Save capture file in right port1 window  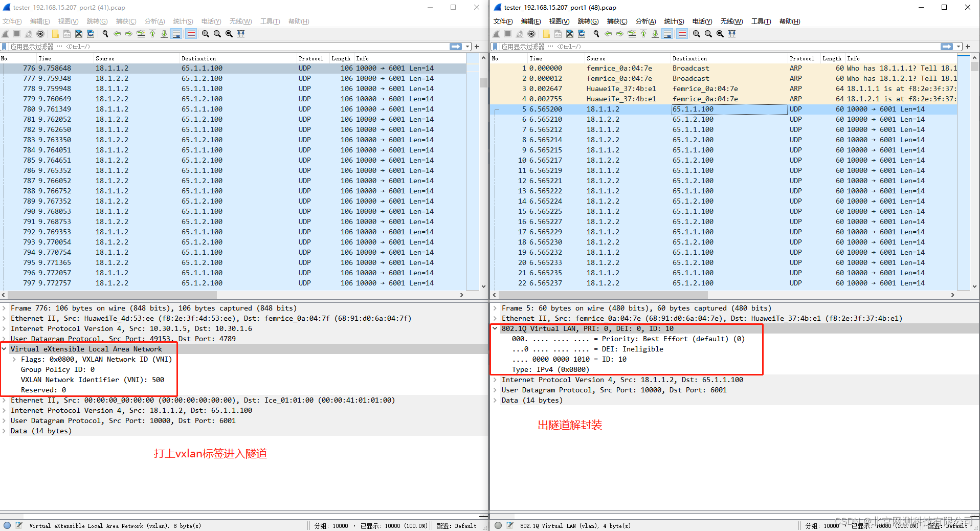(x=558, y=34)
